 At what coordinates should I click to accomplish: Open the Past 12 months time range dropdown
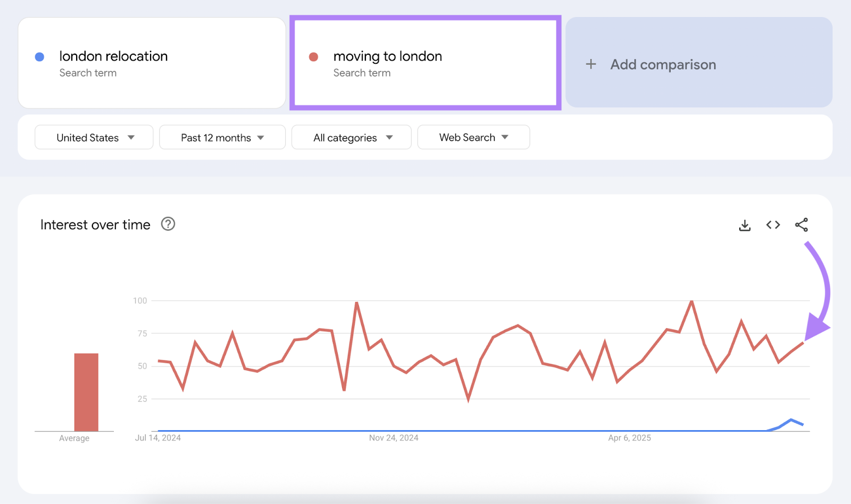click(x=222, y=137)
